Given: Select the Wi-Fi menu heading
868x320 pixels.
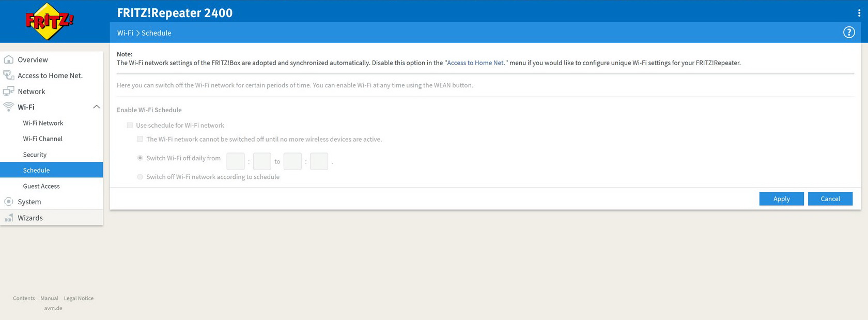Looking at the screenshot, I should pos(26,107).
